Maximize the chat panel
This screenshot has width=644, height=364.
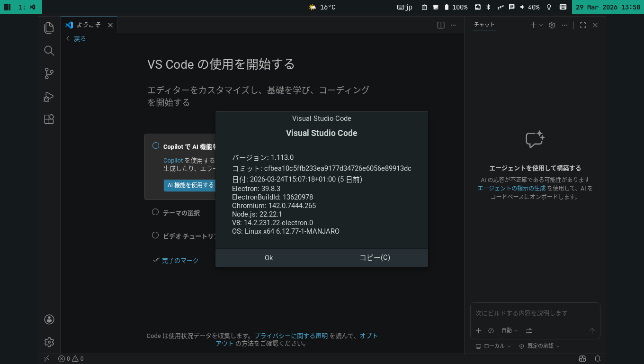[x=583, y=25]
